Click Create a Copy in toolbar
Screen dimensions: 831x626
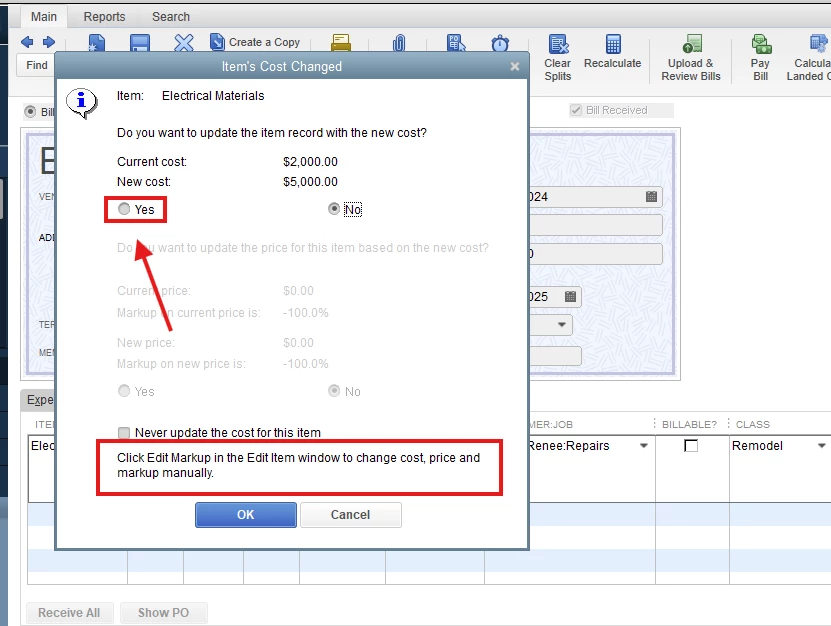point(255,42)
